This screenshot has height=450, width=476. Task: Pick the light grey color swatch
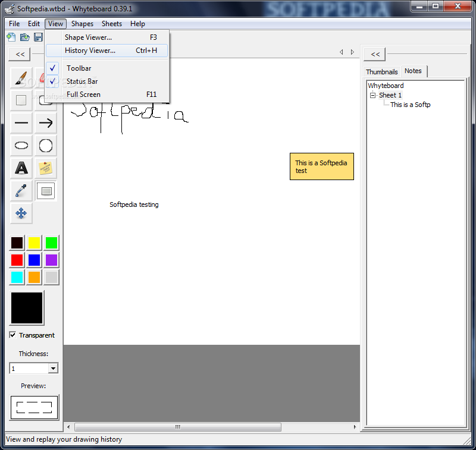(51, 278)
